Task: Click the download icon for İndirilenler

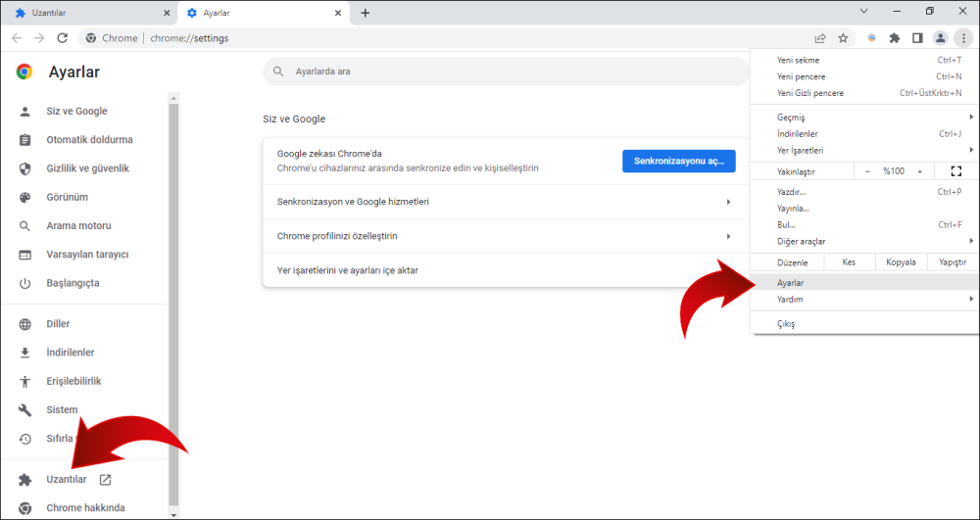Action: (25, 353)
